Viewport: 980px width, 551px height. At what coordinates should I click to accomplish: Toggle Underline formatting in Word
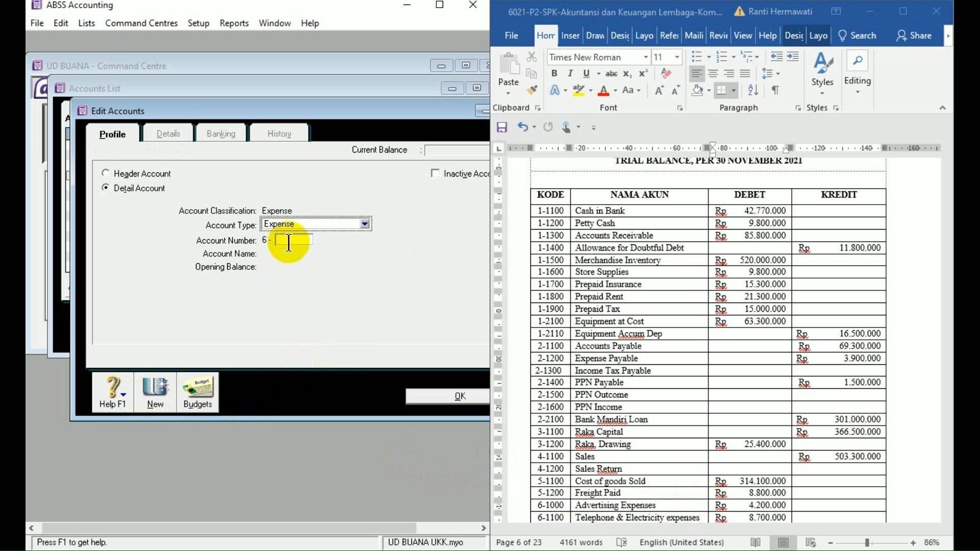pyautogui.click(x=586, y=73)
